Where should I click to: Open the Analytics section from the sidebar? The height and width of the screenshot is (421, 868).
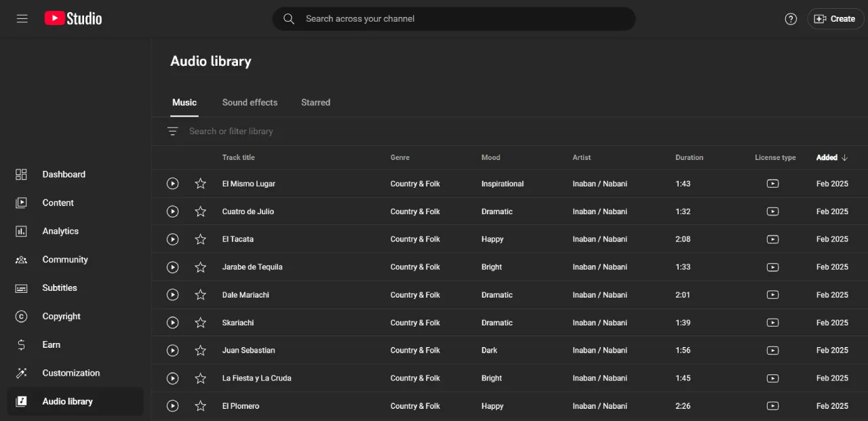click(x=60, y=230)
